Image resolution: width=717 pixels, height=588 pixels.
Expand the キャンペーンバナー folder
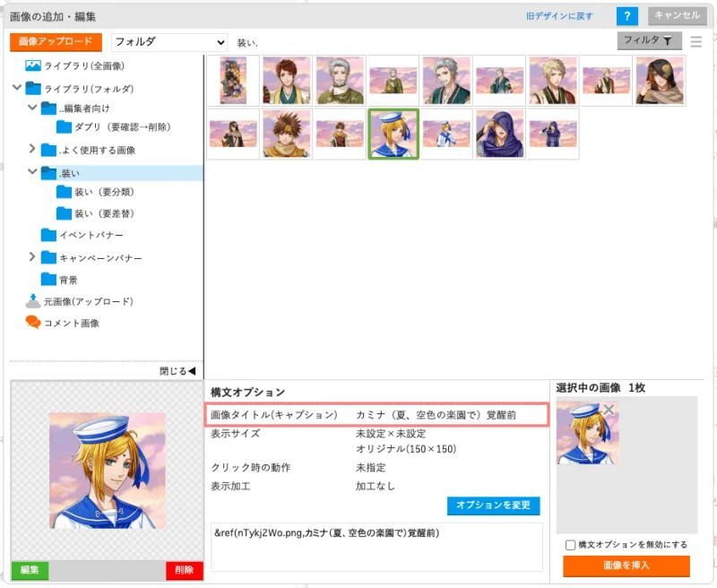tap(32, 257)
